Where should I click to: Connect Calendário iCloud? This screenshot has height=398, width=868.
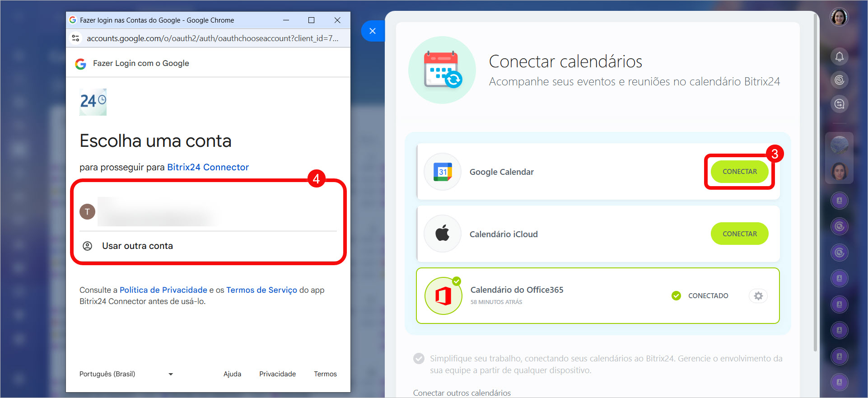coord(739,234)
